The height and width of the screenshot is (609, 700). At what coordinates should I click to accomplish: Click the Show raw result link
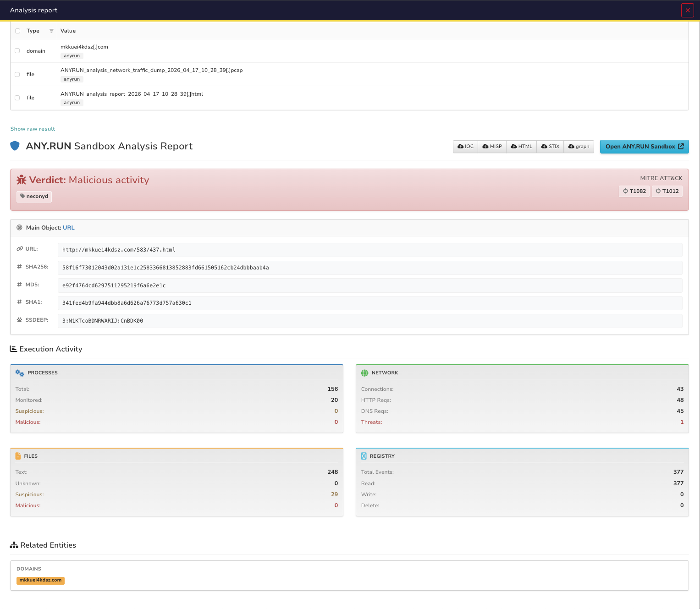coord(33,129)
